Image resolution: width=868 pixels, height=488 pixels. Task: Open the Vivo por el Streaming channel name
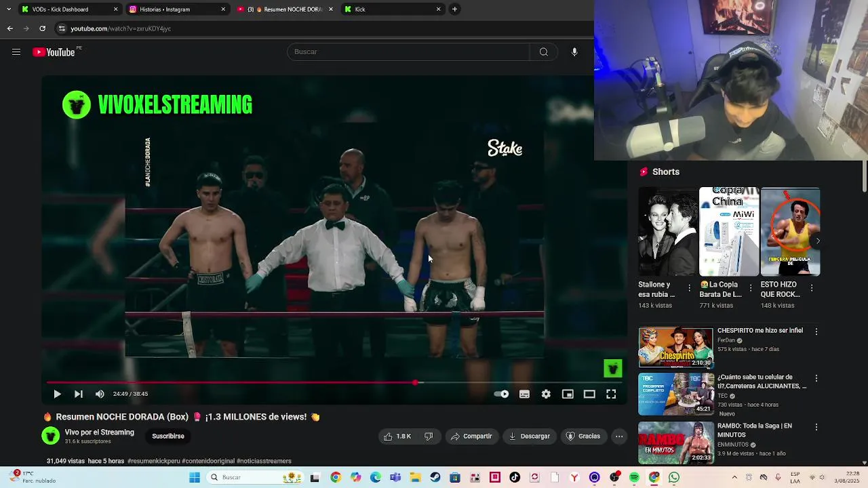click(x=100, y=432)
